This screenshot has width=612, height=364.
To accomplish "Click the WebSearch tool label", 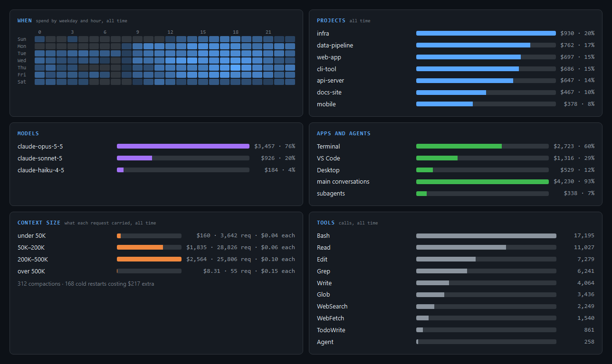I will coord(332,307).
